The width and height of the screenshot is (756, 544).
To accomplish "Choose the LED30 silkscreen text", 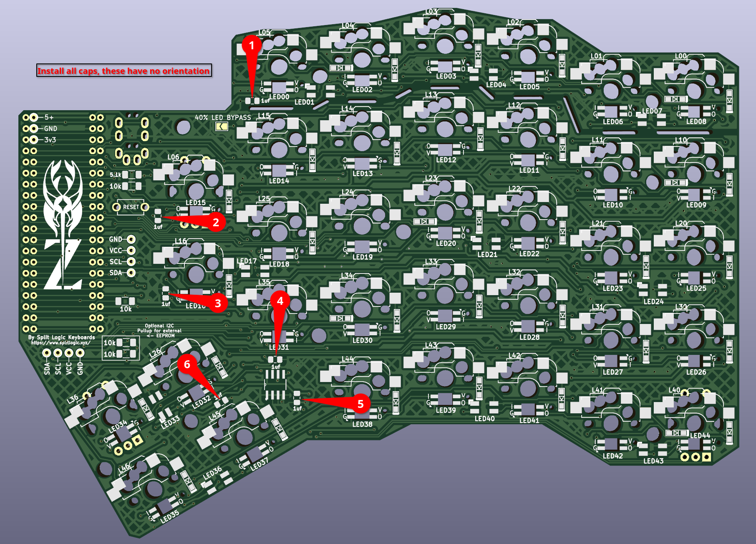I will point(363,340).
